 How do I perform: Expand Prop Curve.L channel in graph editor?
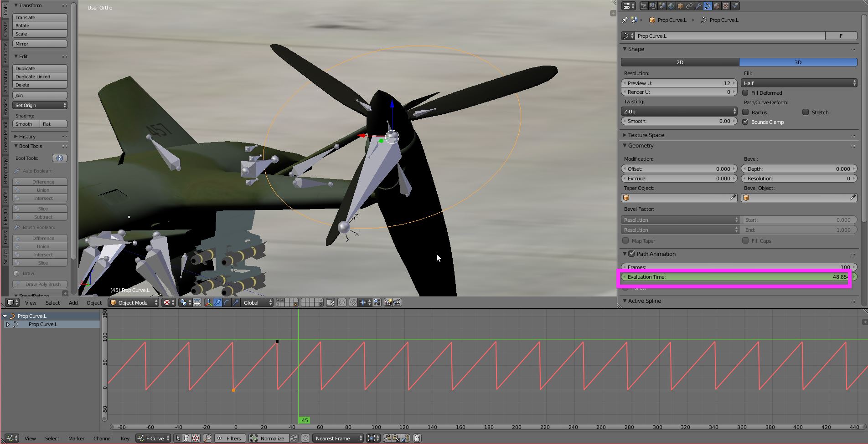click(7, 324)
